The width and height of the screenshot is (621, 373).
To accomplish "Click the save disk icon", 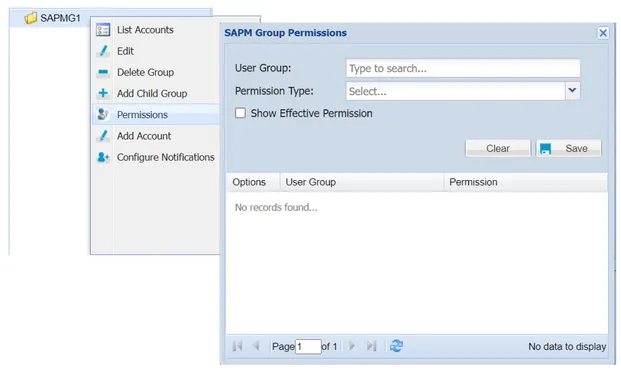I will pyautogui.click(x=545, y=149).
